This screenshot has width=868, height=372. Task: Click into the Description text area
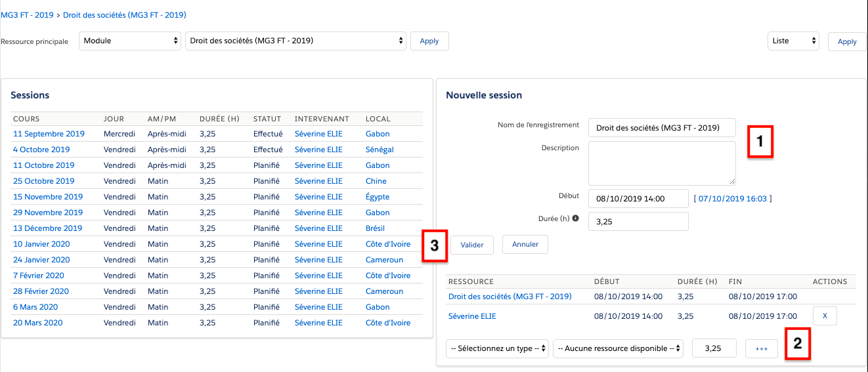pos(661,163)
